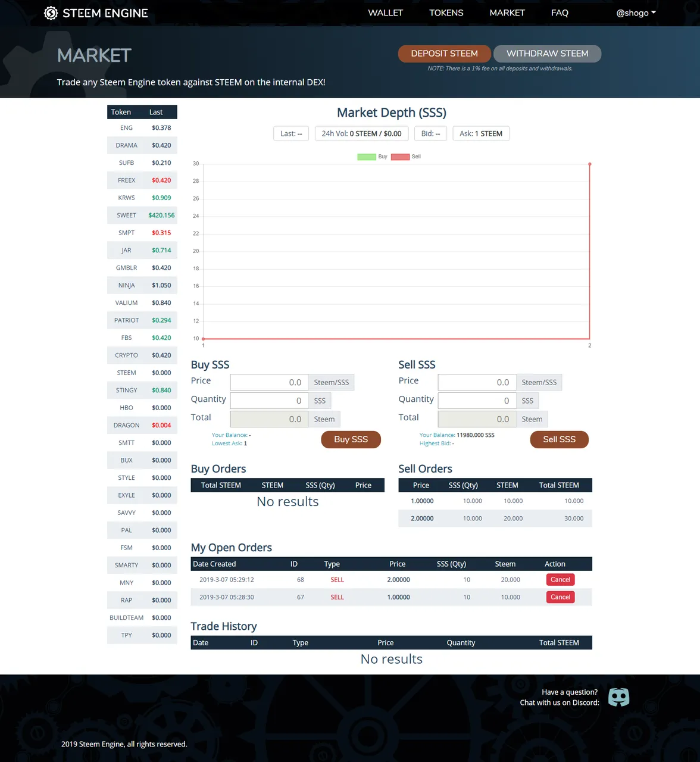Click the Ask: 1 STEEM stat box
The image size is (700, 762).
click(x=481, y=134)
